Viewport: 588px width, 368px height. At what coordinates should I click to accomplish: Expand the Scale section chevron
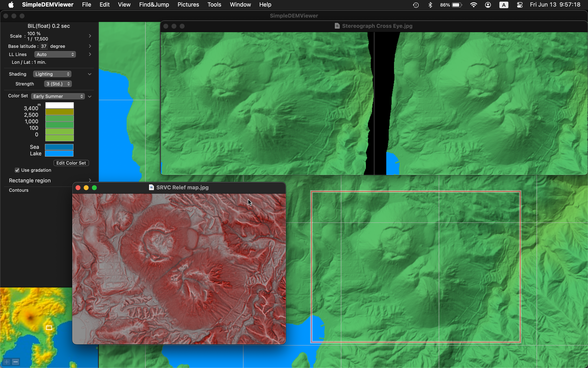90,36
